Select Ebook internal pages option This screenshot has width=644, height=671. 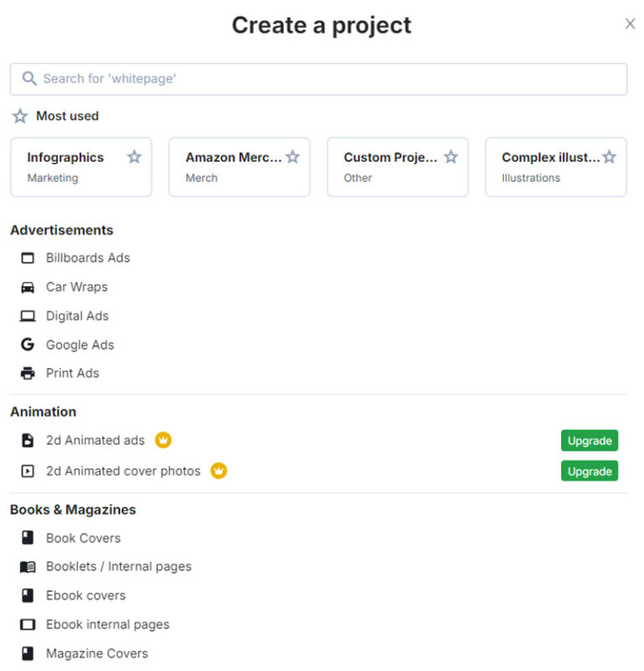(107, 625)
